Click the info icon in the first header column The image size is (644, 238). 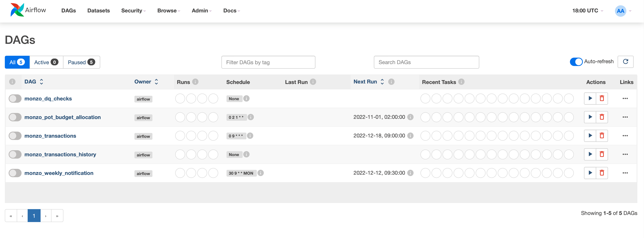pos(12,82)
